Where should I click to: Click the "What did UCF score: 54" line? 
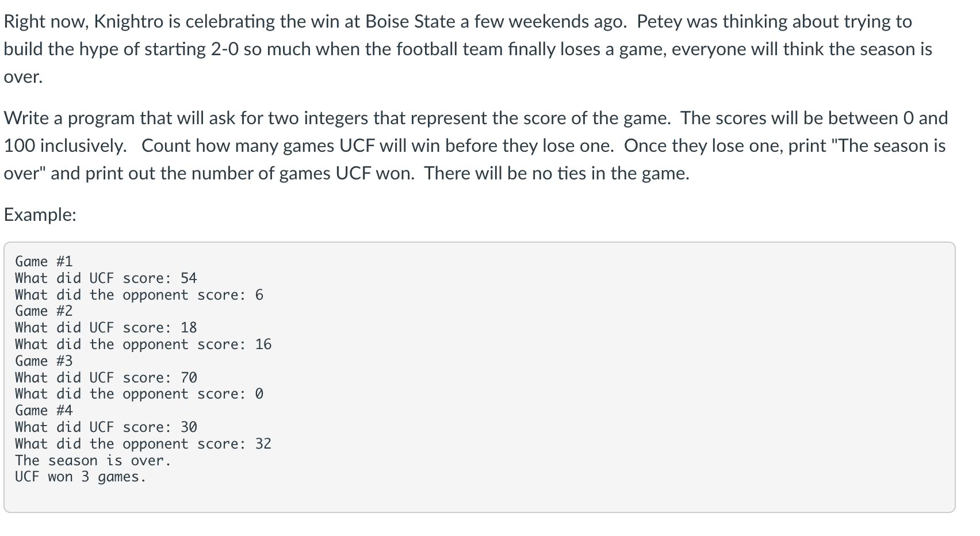106,278
